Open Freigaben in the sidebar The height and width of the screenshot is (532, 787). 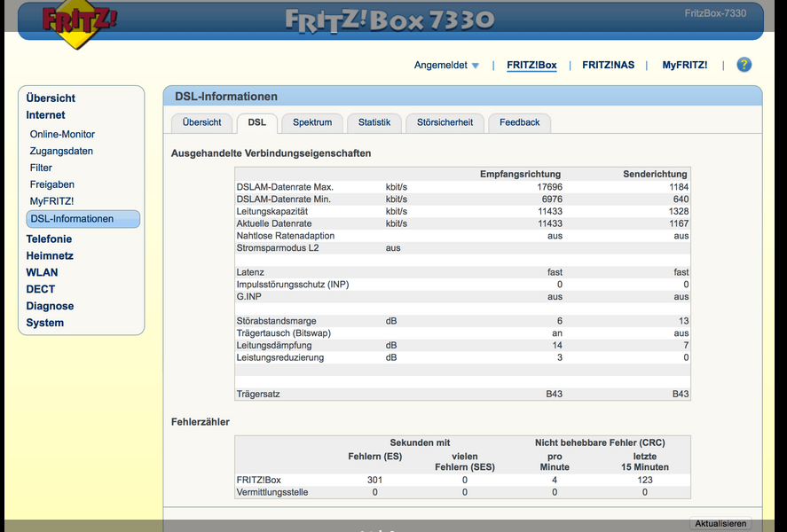[x=52, y=185]
